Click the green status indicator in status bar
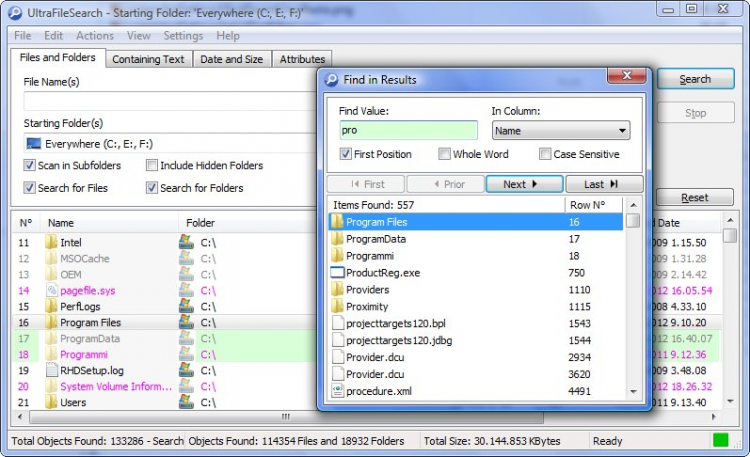The width and height of the screenshot is (750, 457). click(720, 440)
